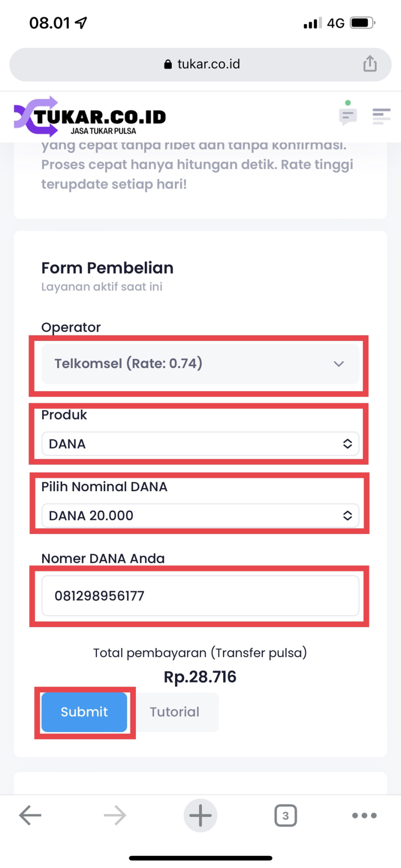Open browser more options ellipsis
Viewport: 401px width, 868px height.
click(x=364, y=815)
